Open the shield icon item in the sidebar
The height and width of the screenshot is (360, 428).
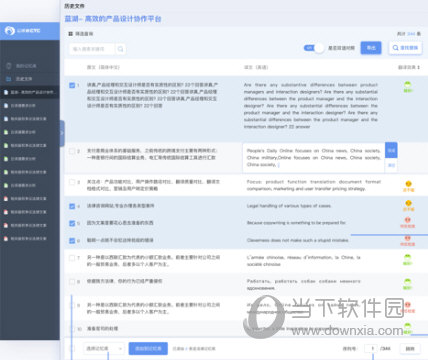(x=9, y=66)
